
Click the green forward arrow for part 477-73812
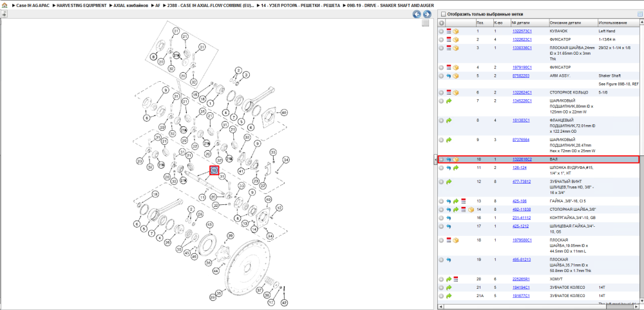click(449, 181)
